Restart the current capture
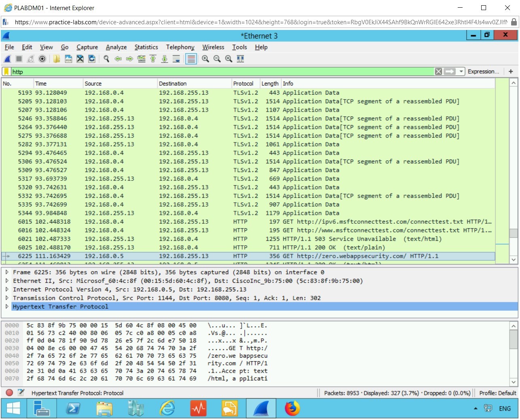The height and width of the screenshot is (420, 520). 31,59
